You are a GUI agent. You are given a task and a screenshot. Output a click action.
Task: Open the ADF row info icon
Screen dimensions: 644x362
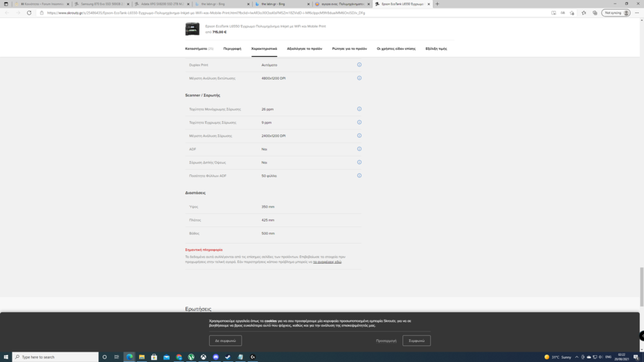point(359,149)
